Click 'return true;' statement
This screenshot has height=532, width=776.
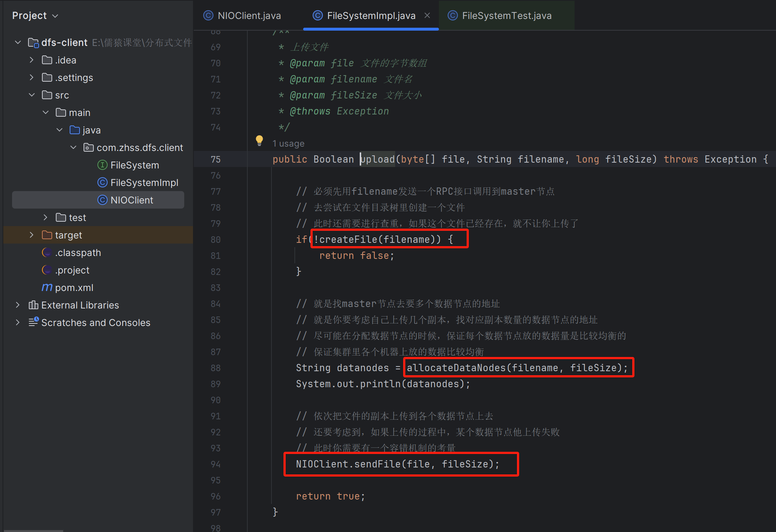331,496
